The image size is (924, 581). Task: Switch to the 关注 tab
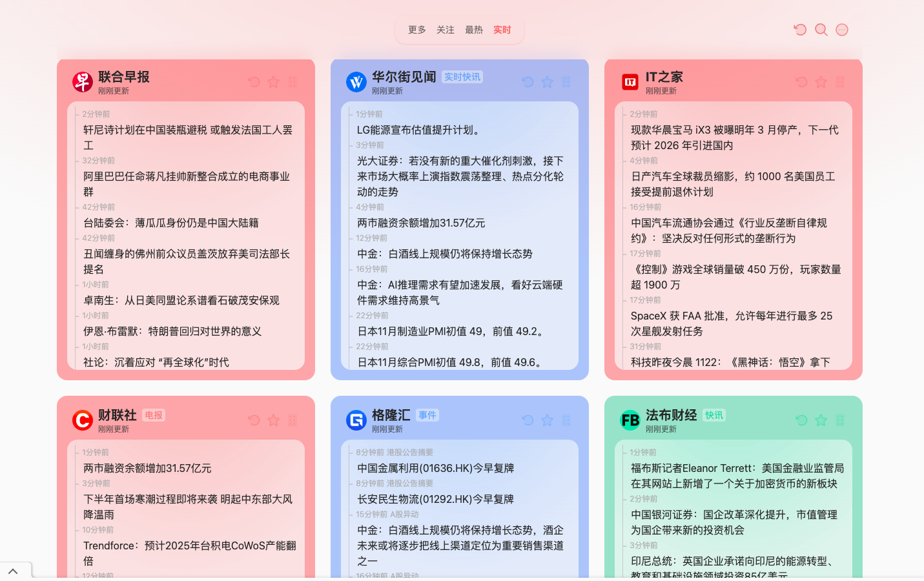pyautogui.click(x=446, y=30)
